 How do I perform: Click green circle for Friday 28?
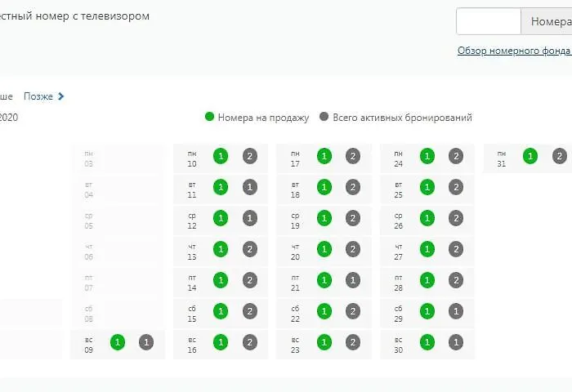[427, 280]
